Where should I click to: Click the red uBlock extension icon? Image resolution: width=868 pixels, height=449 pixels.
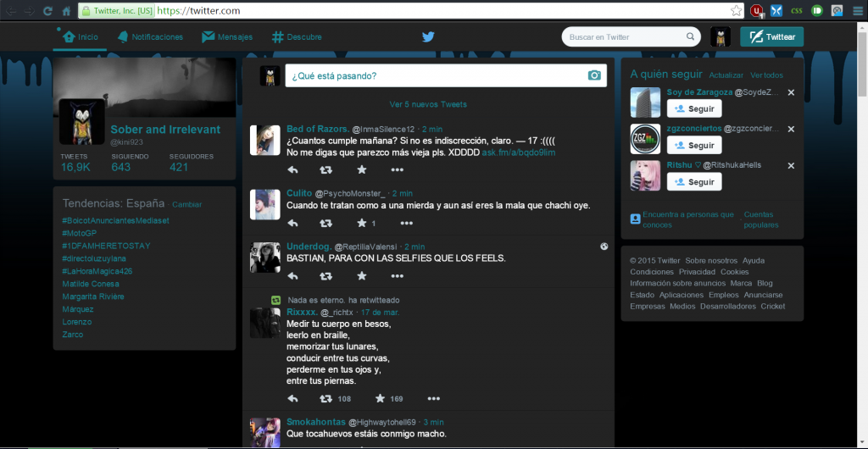(x=757, y=10)
